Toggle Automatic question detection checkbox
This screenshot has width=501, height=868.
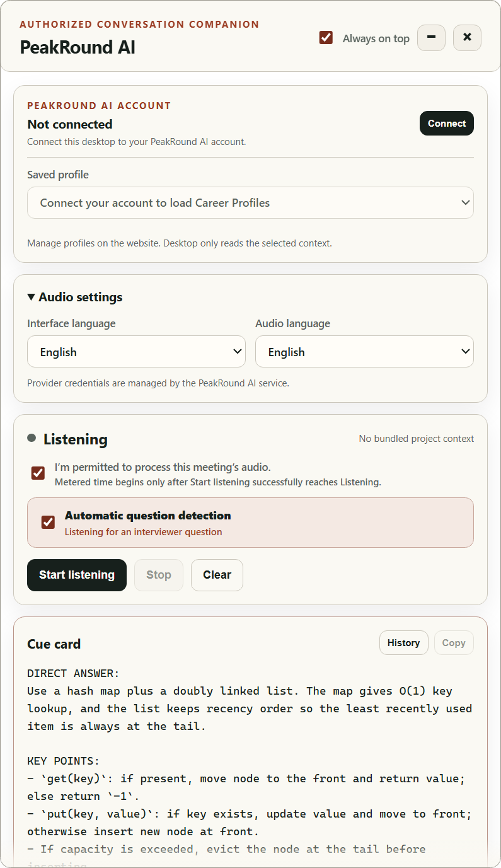48,522
